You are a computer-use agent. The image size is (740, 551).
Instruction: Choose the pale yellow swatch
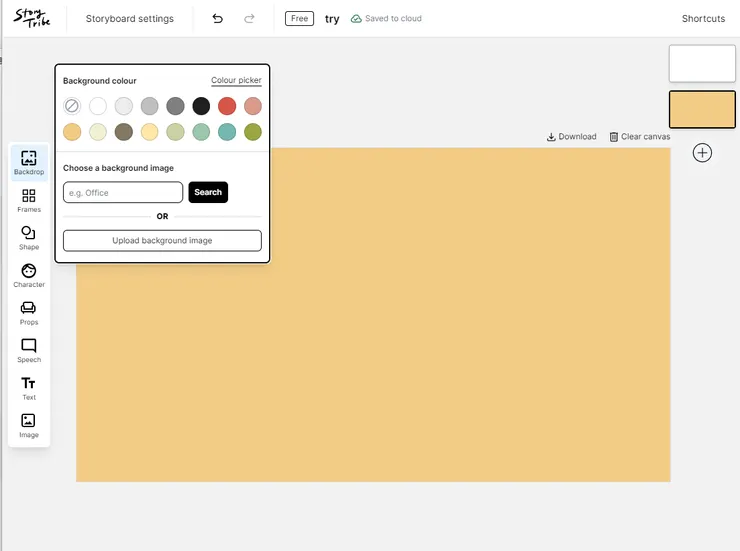[150, 132]
